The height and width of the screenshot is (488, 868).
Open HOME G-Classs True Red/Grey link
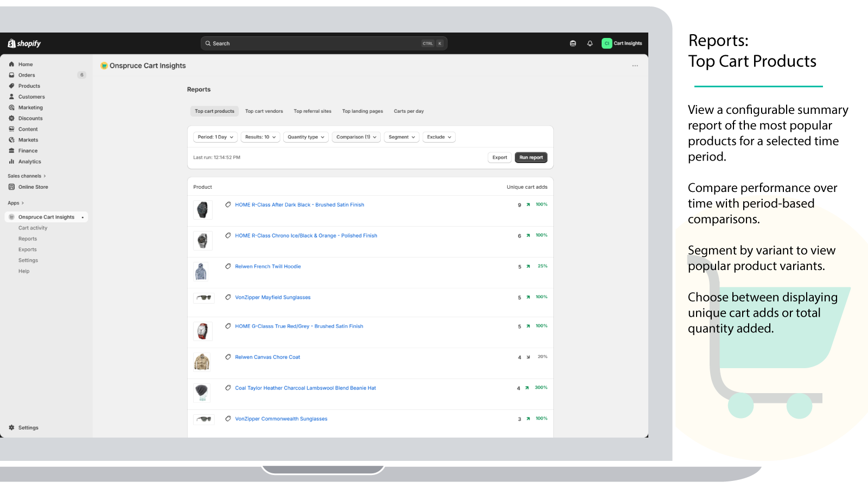coord(299,326)
